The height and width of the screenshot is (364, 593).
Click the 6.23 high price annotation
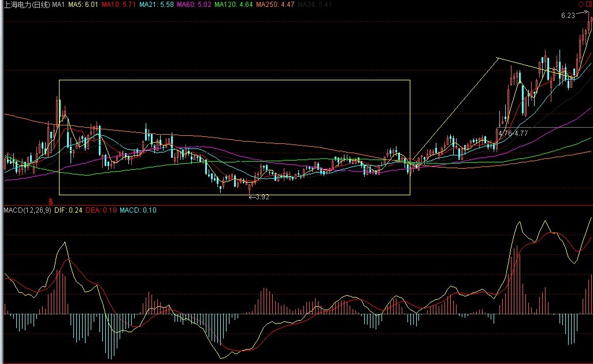click(x=568, y=16)
